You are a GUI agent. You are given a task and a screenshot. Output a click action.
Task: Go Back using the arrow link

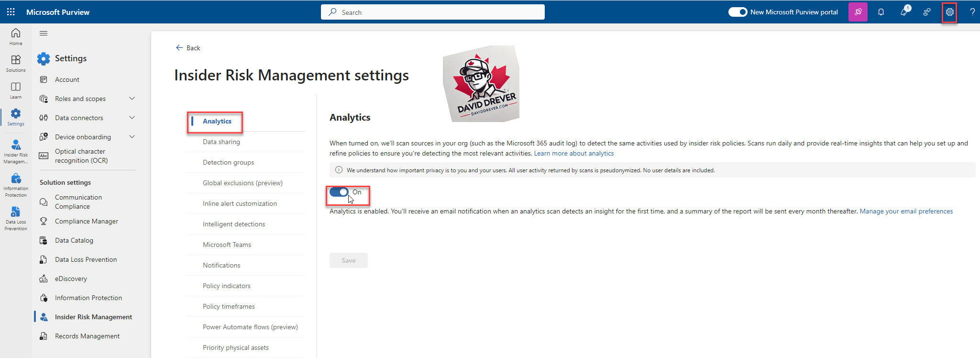(188, 48)
